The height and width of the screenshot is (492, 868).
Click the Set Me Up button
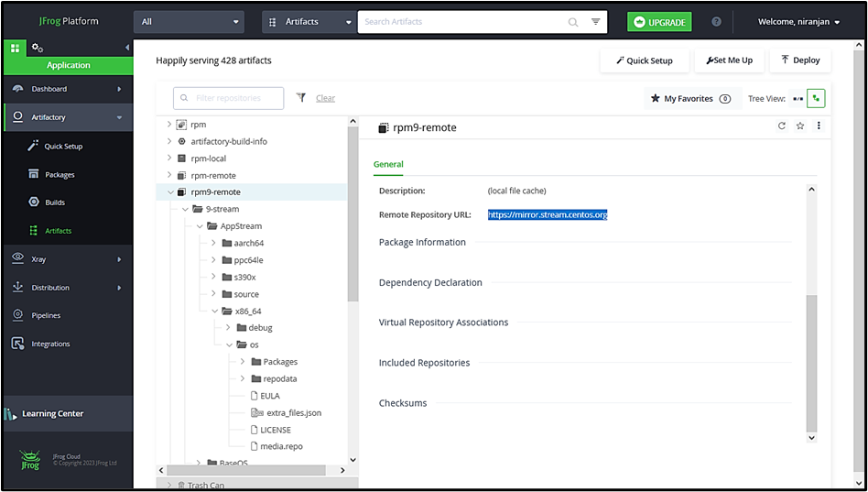click(x=729, y=60)
